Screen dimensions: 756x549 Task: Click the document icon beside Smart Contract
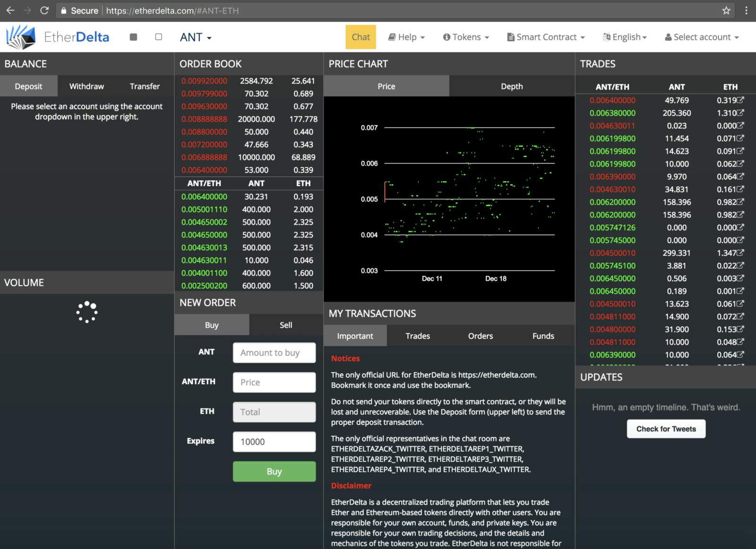pyautogui.click(x=510, y=37)
